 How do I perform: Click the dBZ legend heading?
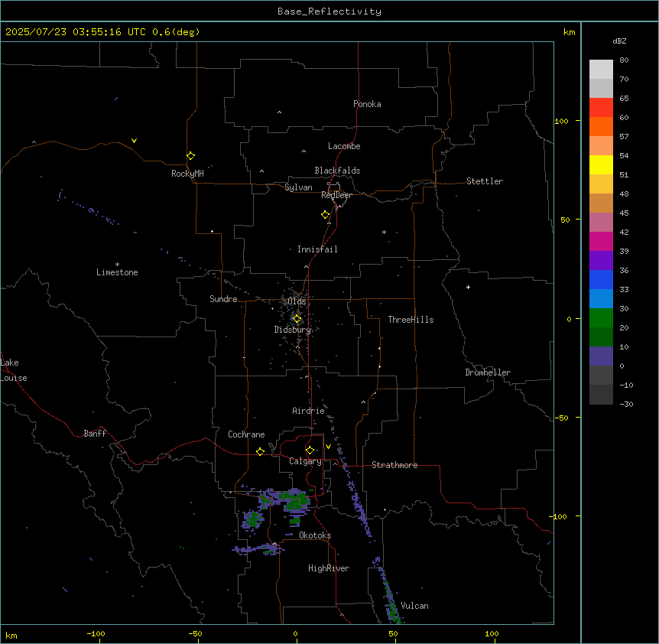click(x=619, y=41)
